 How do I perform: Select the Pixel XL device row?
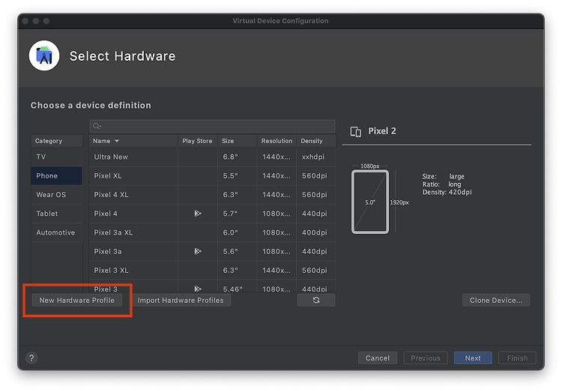(213, 175)
